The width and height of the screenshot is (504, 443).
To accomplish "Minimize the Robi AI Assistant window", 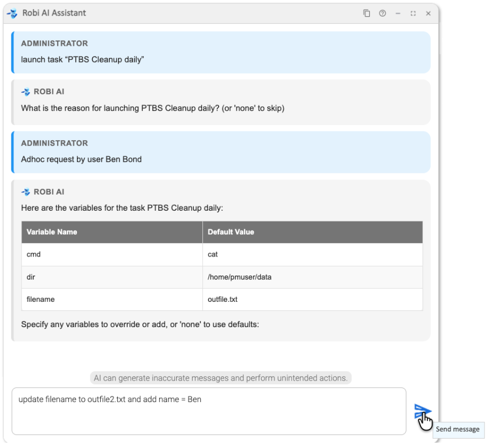I will (x=398, y=13).
